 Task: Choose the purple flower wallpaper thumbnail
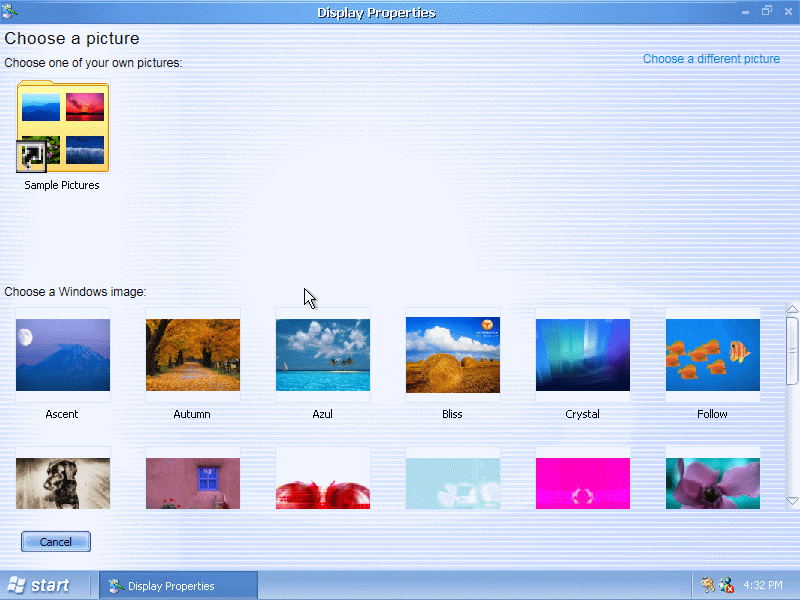(x=713, y=483)
